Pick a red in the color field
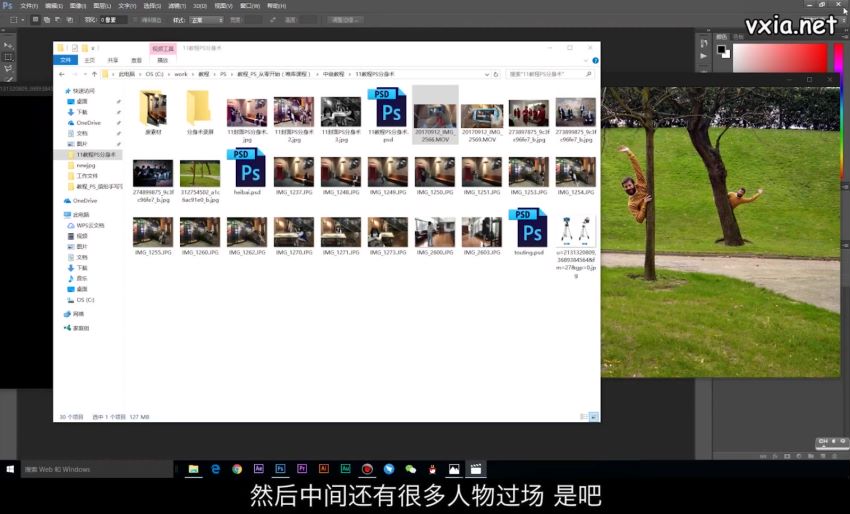The width and height of the screenshot is (850, 514). (780, 58)
